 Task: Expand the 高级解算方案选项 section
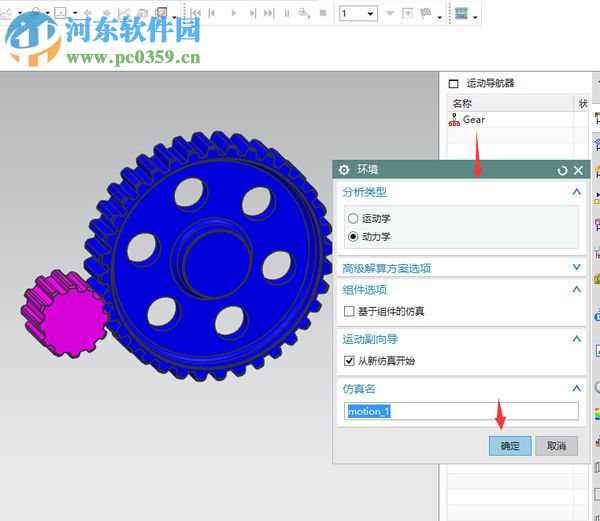(577, 267)
